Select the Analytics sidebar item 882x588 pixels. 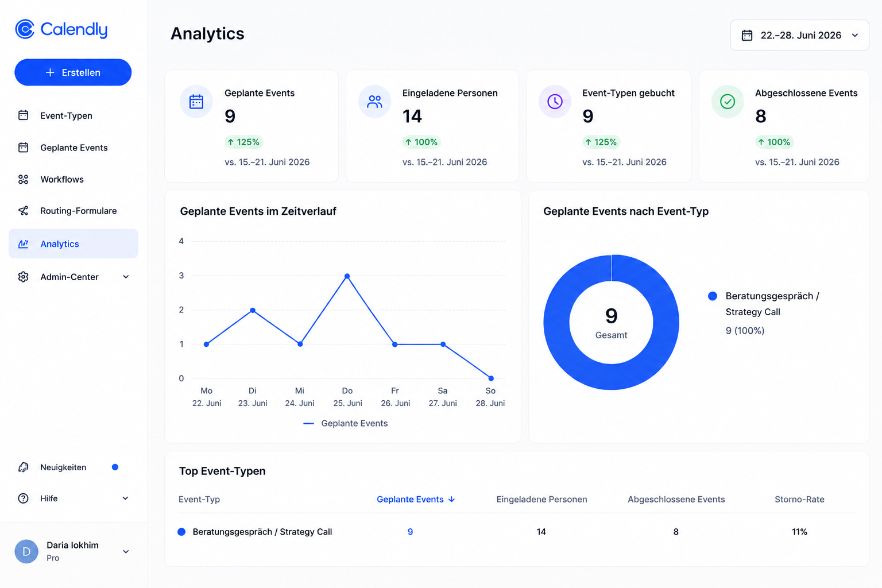coord(73,243)
